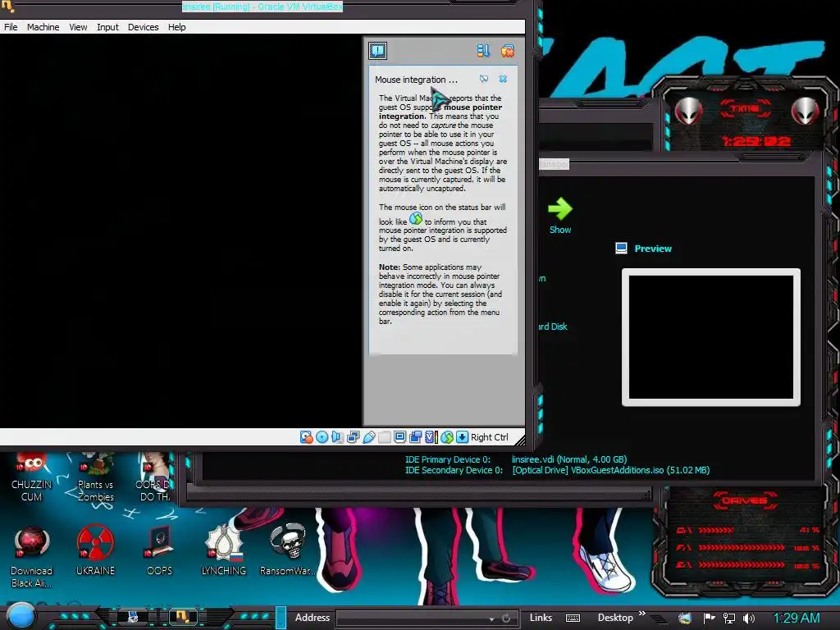Click the VM preview thumbnail
The image size is (840, 630).
(711, 337)
